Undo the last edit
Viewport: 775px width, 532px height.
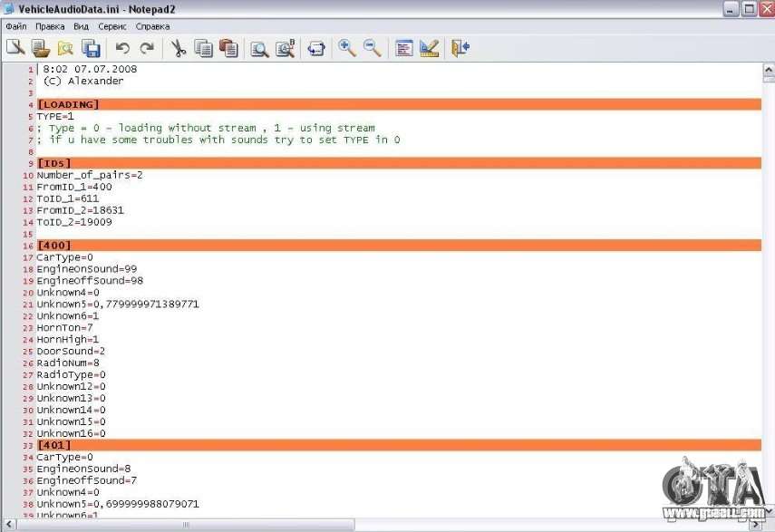click(x=122, y=48)
